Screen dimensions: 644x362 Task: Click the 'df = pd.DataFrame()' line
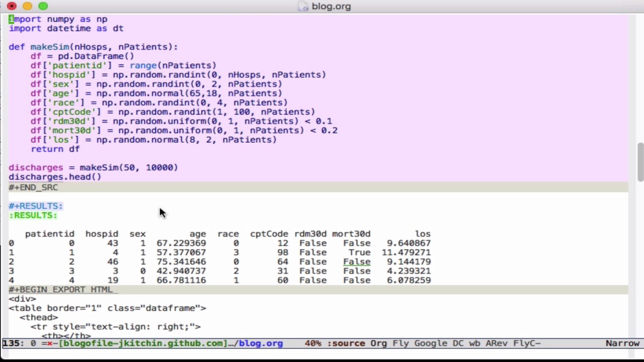[x=83, y=56]
